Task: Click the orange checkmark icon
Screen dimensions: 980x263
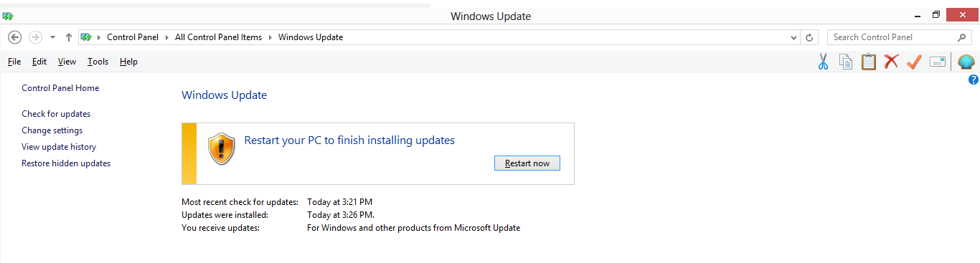Action: pyautogui.click(x=914, y=62)
